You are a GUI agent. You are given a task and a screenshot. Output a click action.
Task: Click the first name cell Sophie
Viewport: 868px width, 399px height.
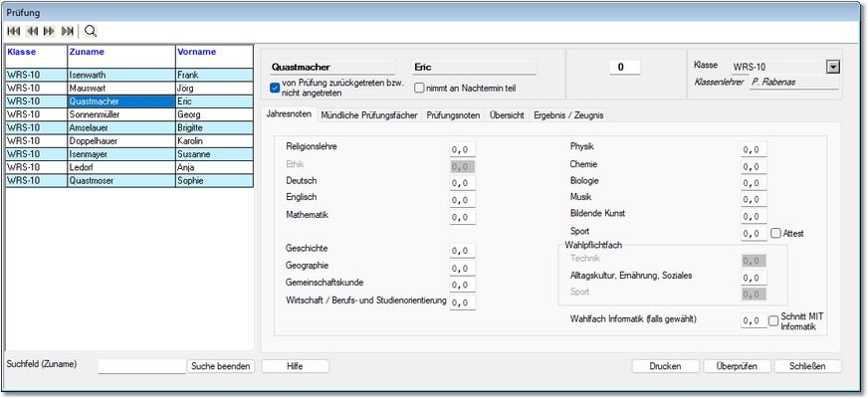[x=214, y=181]
